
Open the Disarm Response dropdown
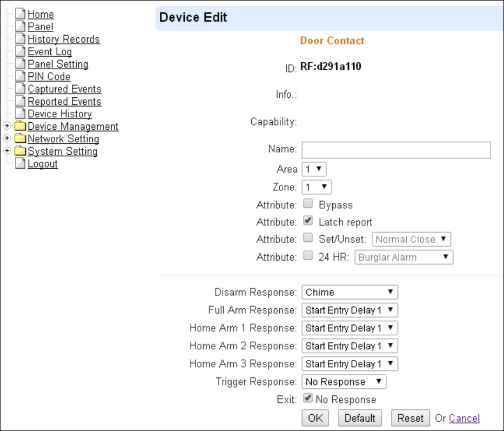pyautogui.click(x=350, y=292)
